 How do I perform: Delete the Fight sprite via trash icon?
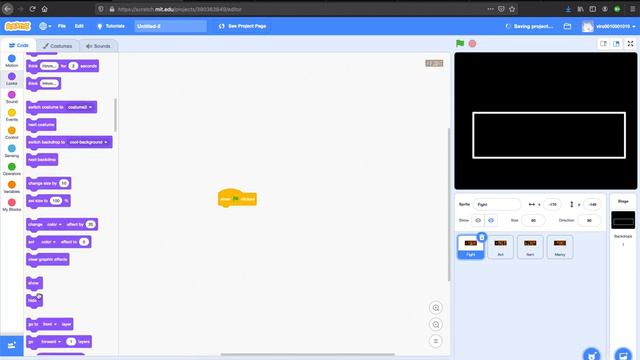[482, 237]
